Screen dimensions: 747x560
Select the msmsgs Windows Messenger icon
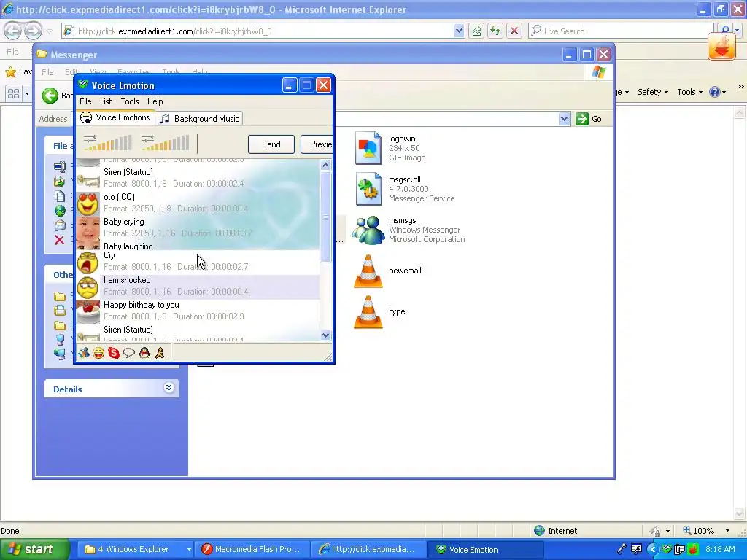pos(368,230)
